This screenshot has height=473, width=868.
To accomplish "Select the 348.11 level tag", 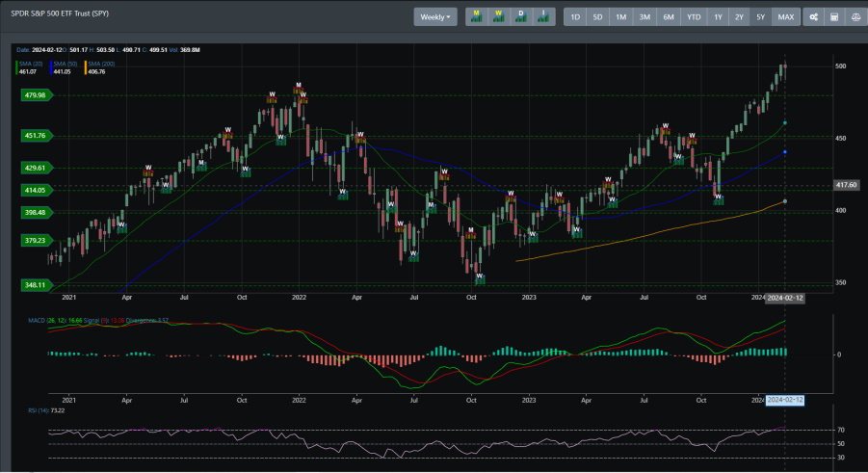I will point(36,285).
